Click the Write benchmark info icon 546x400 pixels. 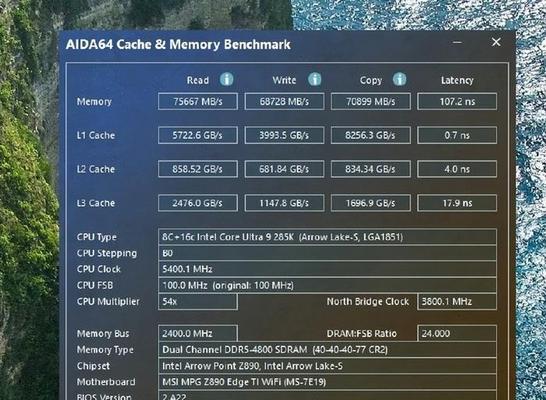pos(314,79)
